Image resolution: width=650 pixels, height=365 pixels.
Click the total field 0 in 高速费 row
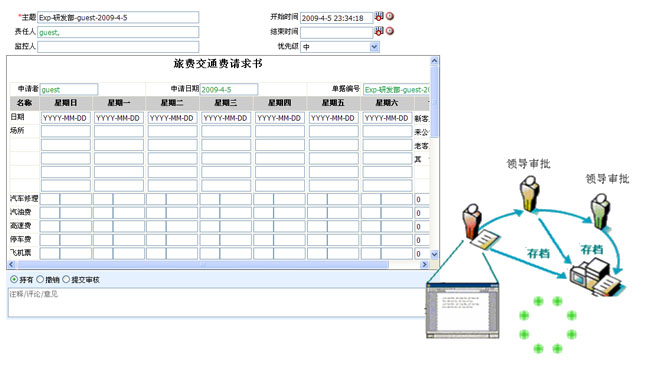coord(422,226)
